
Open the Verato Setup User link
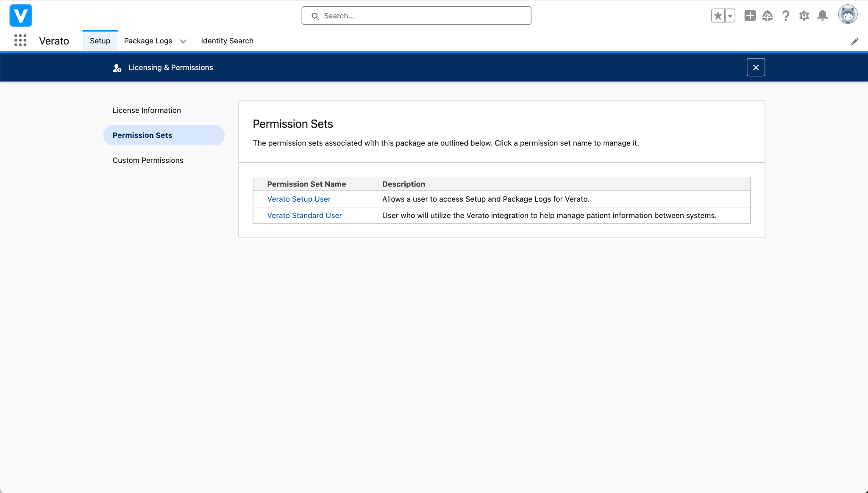pyautogui.click(x=299, y=199)
